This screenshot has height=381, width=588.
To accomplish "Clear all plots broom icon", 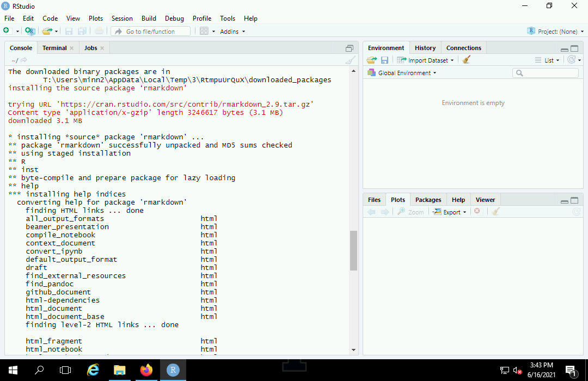I will click(x=496, y=212).
